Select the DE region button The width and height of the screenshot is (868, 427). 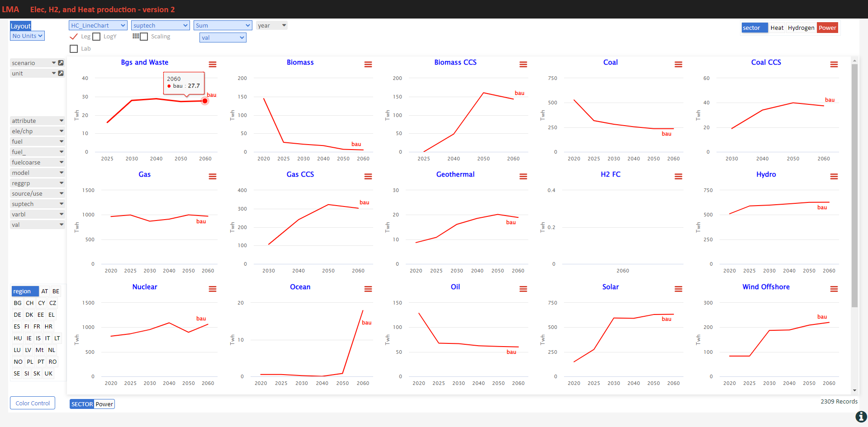[18, 315]
